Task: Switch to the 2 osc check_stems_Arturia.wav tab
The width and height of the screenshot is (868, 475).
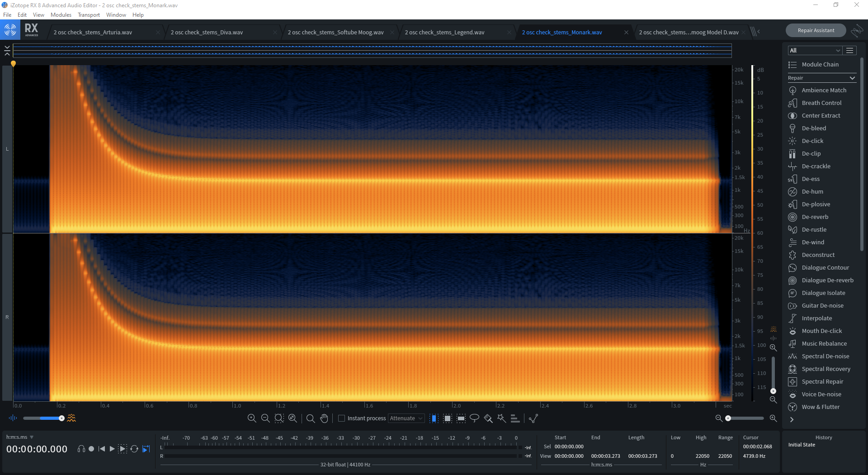Action: pyautogui.click(x=107, y=32)
